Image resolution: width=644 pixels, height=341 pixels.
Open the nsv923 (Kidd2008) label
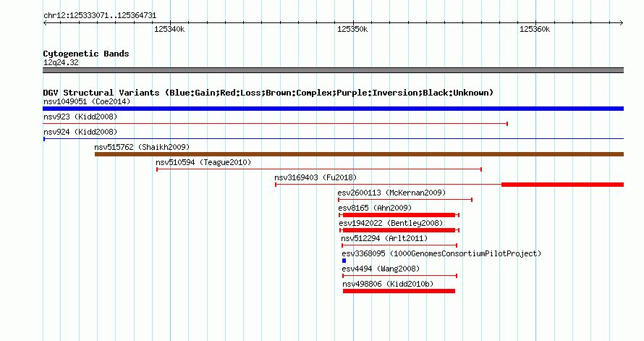[80, 117]
